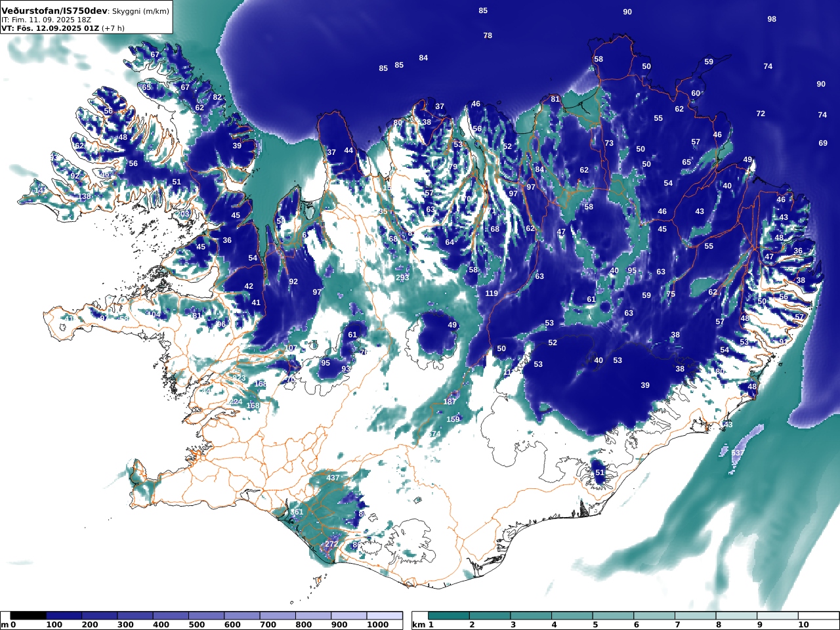Click the visibility value 187 in the highlands

click(x=450, y=402)
